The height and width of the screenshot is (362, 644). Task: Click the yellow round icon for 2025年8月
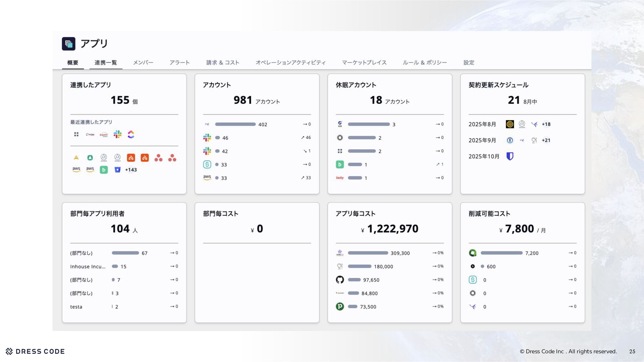point(510,124)
